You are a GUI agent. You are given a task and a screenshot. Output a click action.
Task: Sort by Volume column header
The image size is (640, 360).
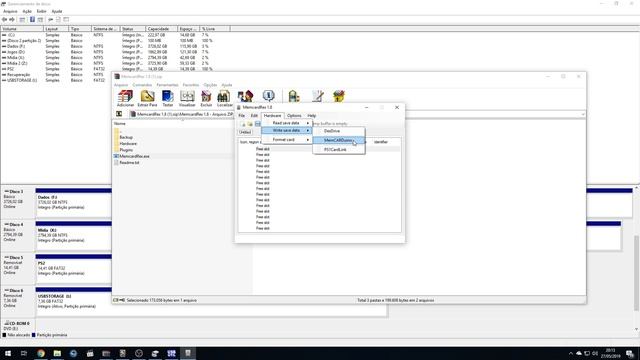click(22, 29)
